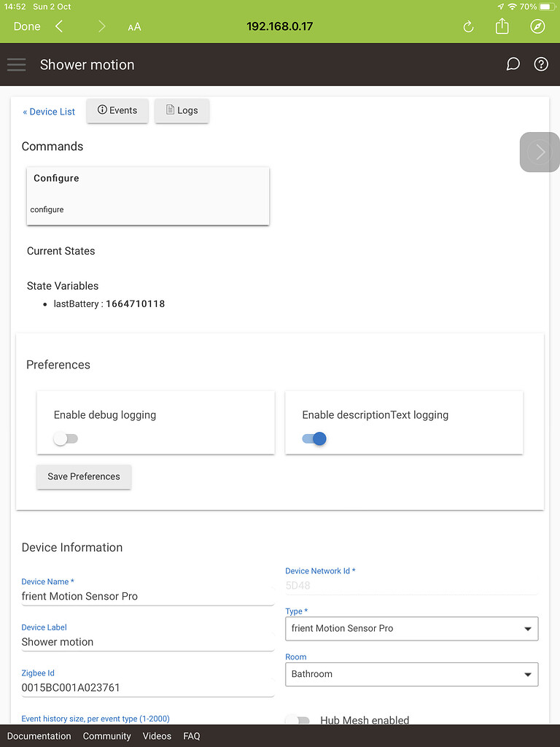Click the help question mark icon

point(541,64)
